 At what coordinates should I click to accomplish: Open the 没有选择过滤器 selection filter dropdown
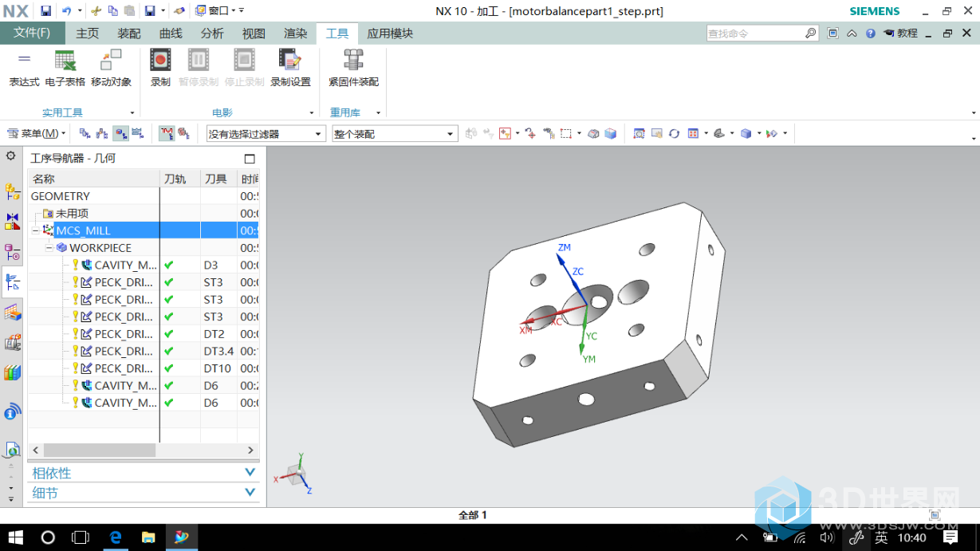point(266,134)
